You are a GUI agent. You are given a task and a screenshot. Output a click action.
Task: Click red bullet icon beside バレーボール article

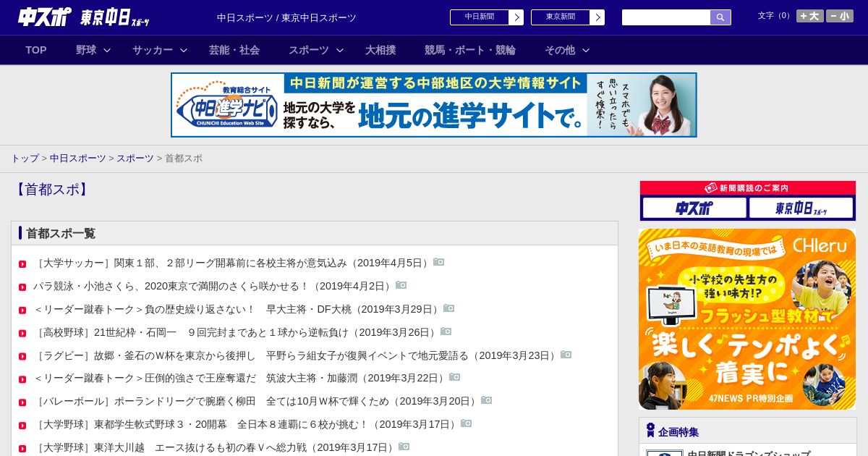point(22,402)
